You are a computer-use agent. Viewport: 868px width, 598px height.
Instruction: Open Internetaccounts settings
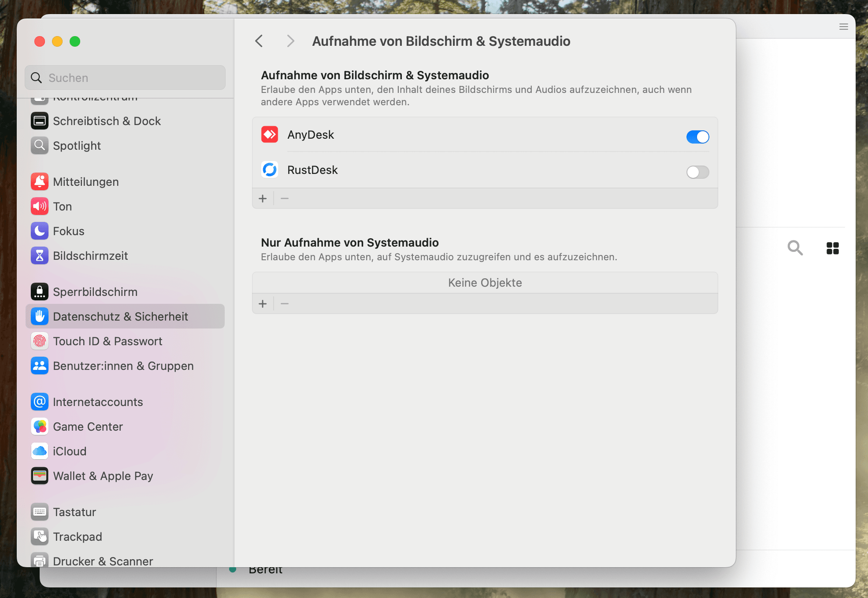[x=125, y=402]
